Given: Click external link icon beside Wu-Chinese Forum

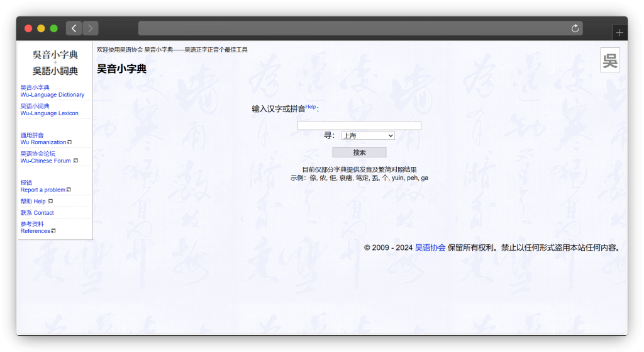Looking at the screenshot, I should [75, 161].
